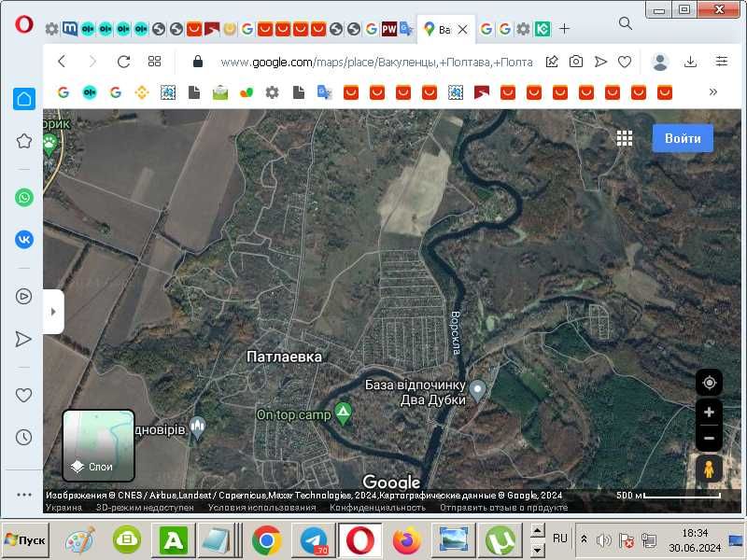
Task: Switch to the PW tab
Action: tap(389, 29)
